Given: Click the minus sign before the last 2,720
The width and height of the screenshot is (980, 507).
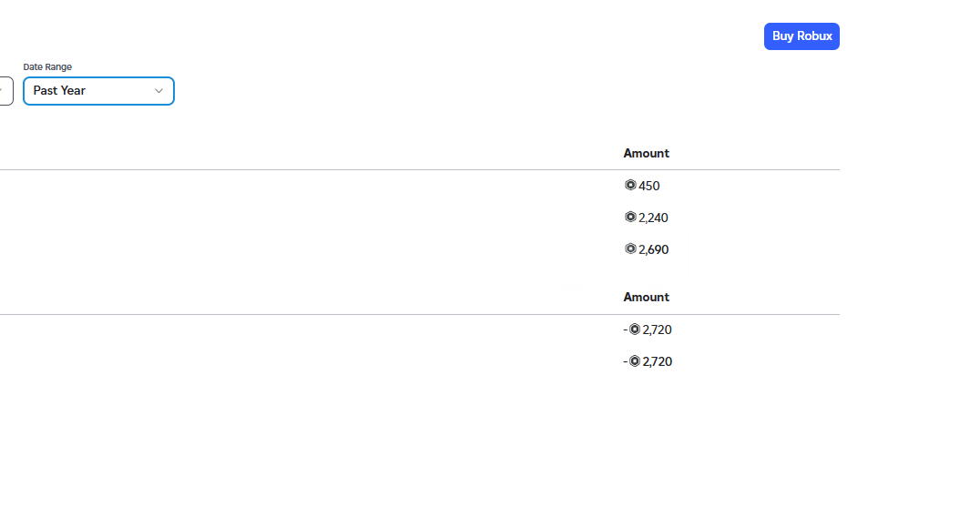Looking at the screenshot, I should point(625,361).
